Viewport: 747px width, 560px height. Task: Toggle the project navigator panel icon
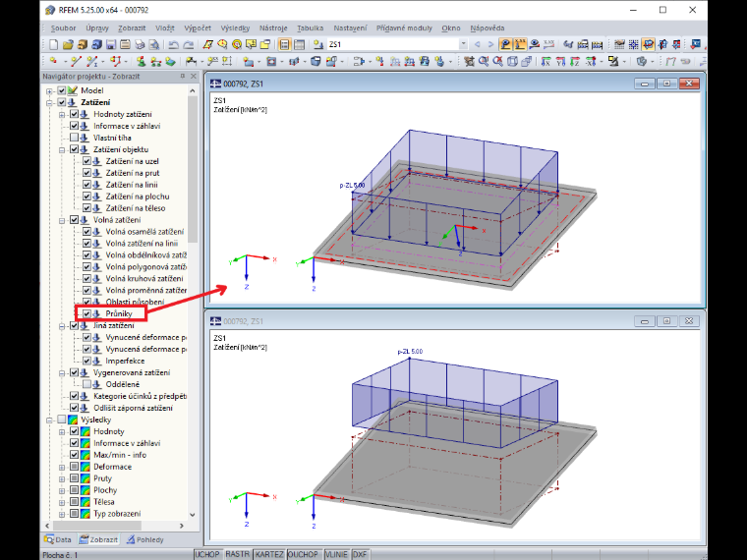[284, 44]
